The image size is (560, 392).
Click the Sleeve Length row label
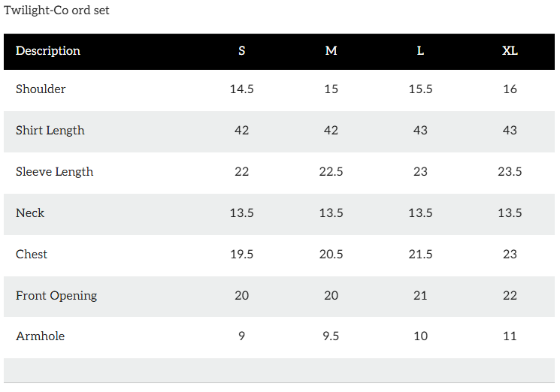tap(55, 172)
